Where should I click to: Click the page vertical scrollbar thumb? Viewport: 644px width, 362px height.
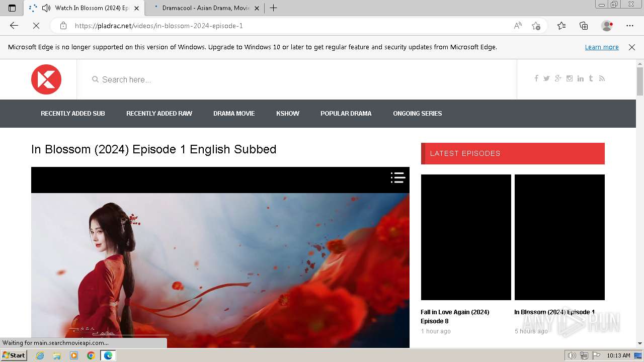pyautogui.click(x=640, y=80)
